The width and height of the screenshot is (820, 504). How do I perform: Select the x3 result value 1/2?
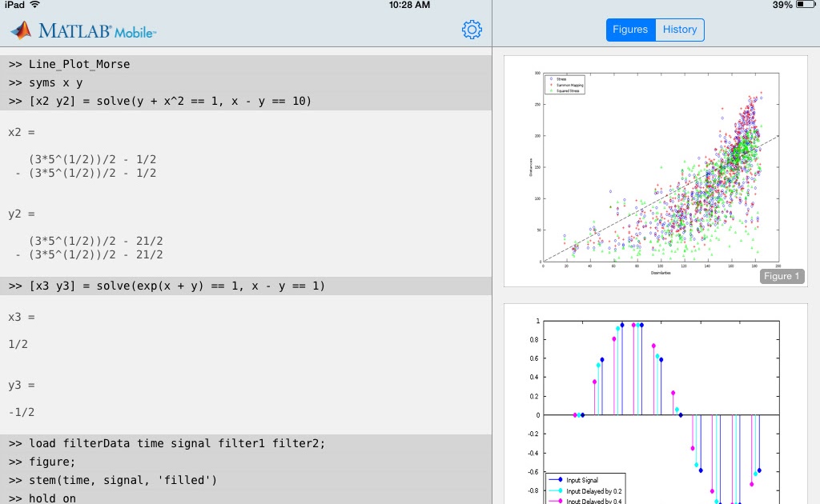(18, 344)
